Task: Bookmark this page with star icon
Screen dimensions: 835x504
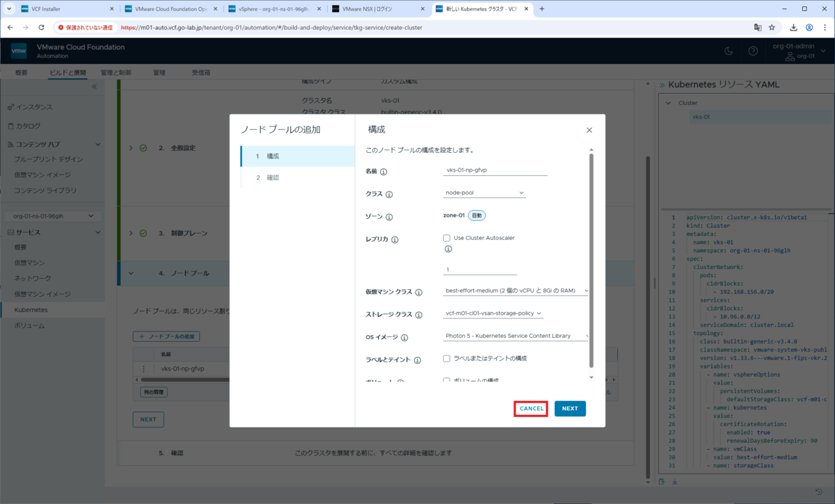Action: [x=772, y=27]
